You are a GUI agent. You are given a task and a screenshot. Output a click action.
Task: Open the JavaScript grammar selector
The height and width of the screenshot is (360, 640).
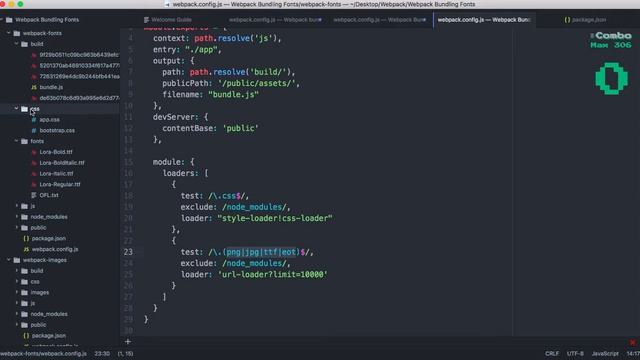coord(605,353)
